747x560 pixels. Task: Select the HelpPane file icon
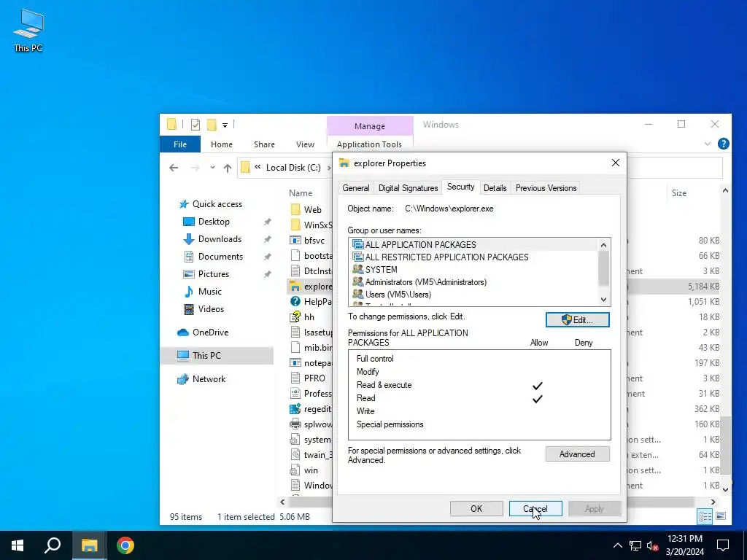tap(295, 301)
